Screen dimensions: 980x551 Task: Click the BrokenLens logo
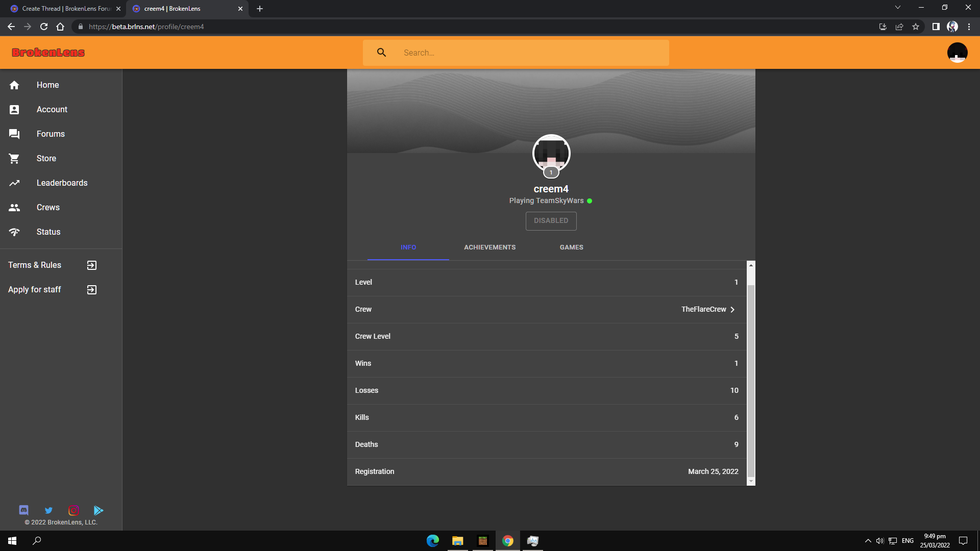(48, 53)
